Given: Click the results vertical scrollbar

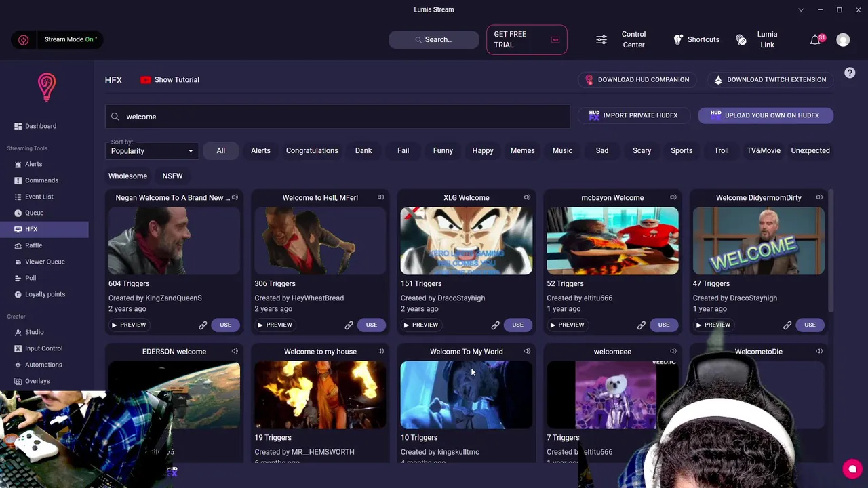Looking at the screenshot, I should [831, 251].
